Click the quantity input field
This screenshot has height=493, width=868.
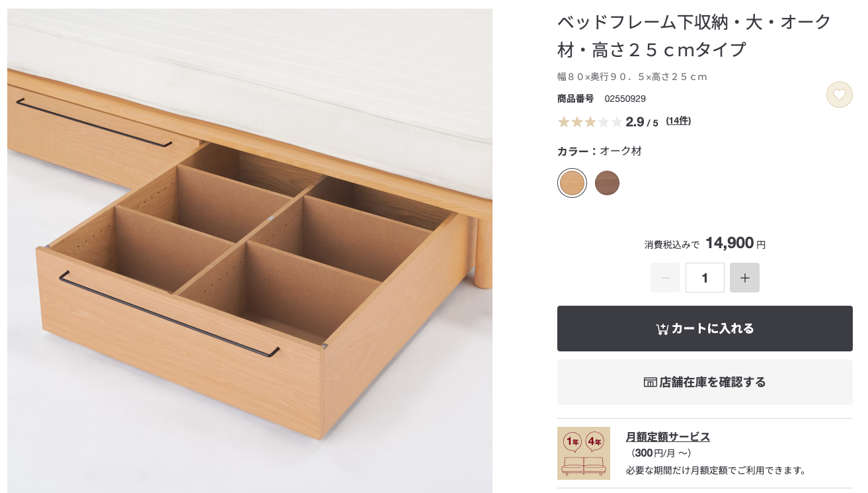[705, 278]
